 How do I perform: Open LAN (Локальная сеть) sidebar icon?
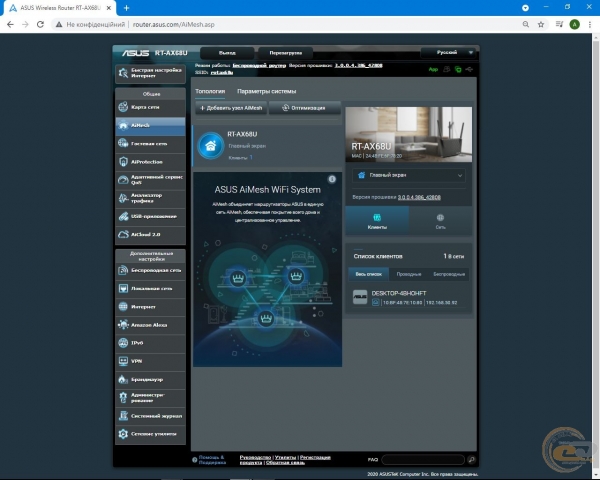123,288
